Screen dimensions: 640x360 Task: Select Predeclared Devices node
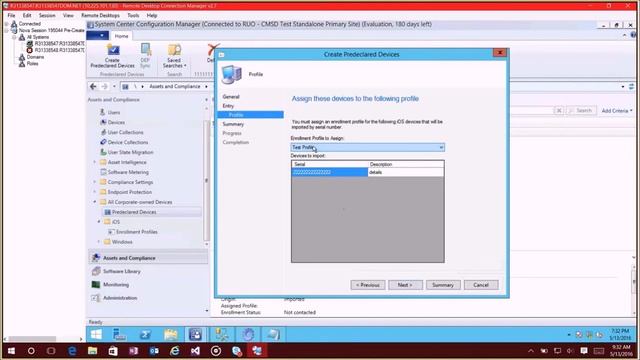click(x=133, y=212)
